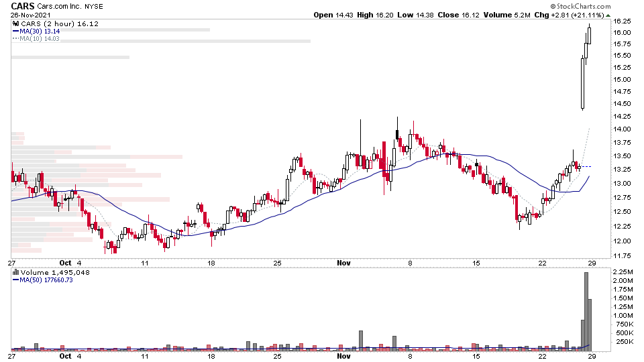Click the 16.25 price axis label
The height and width of the screenshot is (362, 644).
tap(623, 21)
